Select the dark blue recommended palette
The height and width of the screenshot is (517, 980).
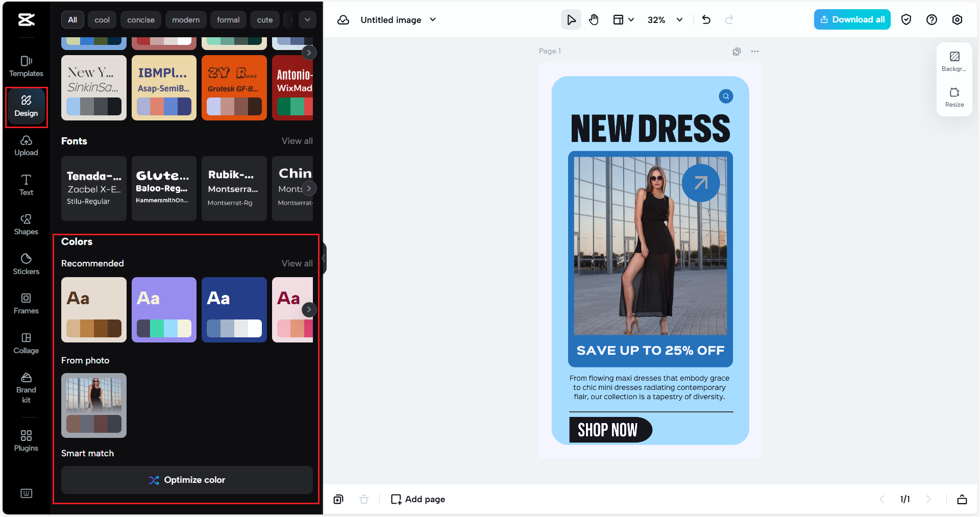click(x=234, y=310)
